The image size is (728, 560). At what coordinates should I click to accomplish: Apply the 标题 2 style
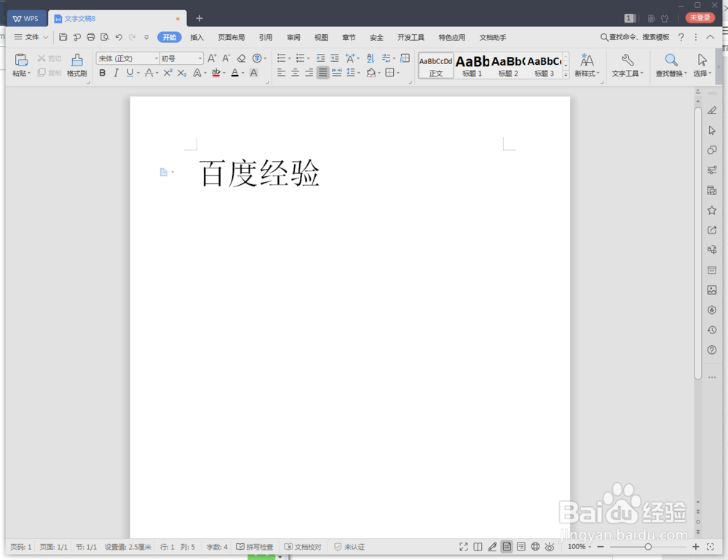[x=508, y=66]
